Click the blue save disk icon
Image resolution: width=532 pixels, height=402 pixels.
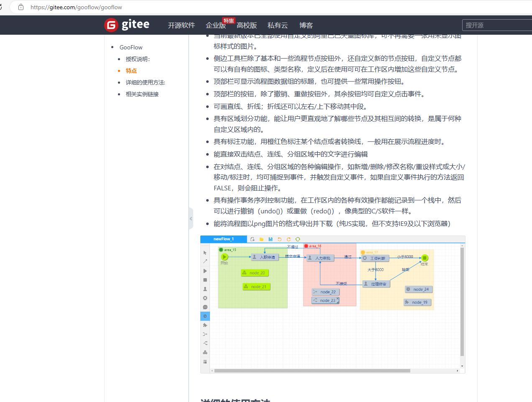click(271, 239)
